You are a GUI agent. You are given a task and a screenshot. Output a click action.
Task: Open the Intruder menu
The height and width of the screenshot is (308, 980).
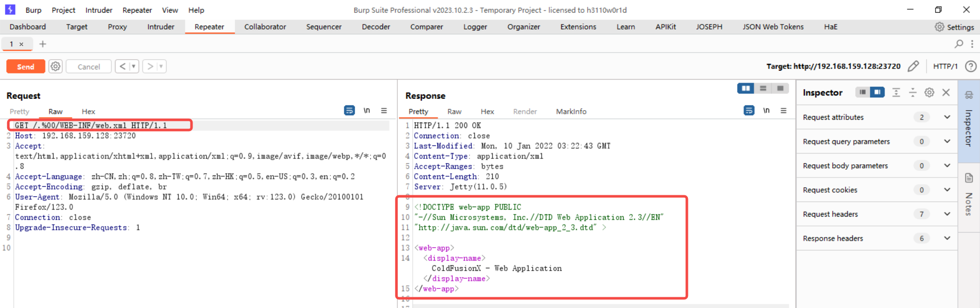[99, 10]
